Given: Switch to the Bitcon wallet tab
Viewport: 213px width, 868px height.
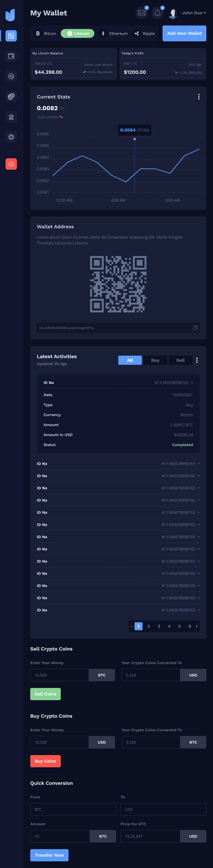Looking at the screenshot, I should [x=46, y=33].
